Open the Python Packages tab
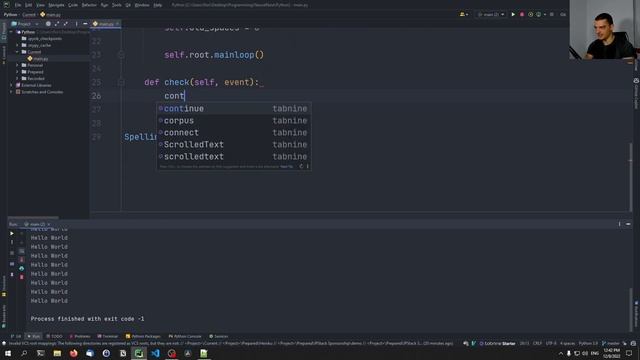The width and height of the screenshot is (640, 360). click(143, 336)
